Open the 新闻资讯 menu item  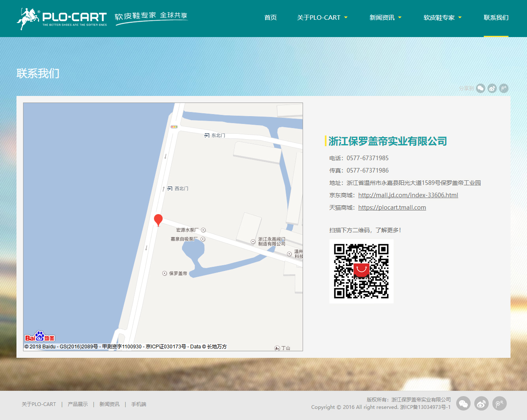(382, 18)
